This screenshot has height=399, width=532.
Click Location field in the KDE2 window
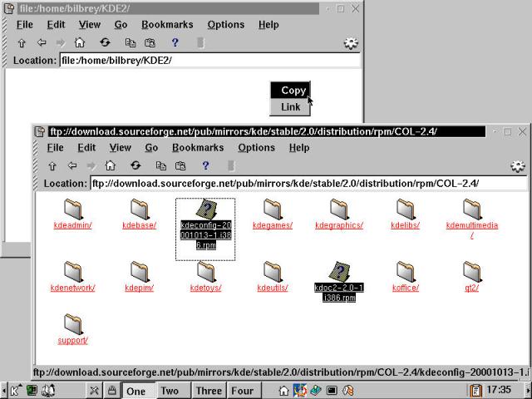point(209,61)
